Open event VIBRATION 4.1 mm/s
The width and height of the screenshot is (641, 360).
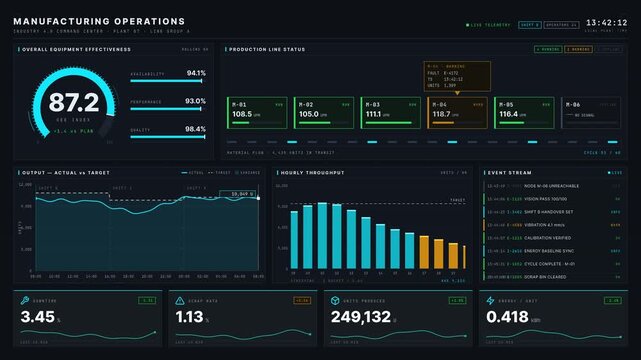(x=553, y=225)
